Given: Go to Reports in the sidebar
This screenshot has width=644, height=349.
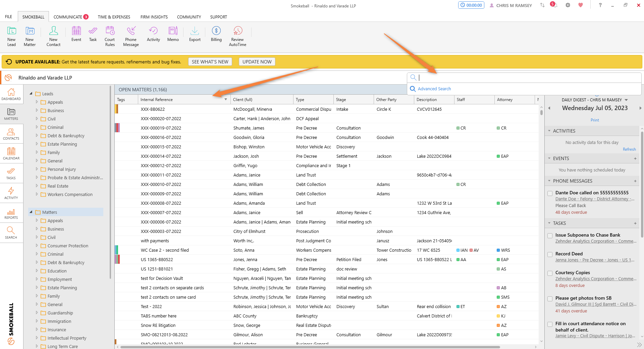Looking at the screenshot, I should click(x=11, y=213).
